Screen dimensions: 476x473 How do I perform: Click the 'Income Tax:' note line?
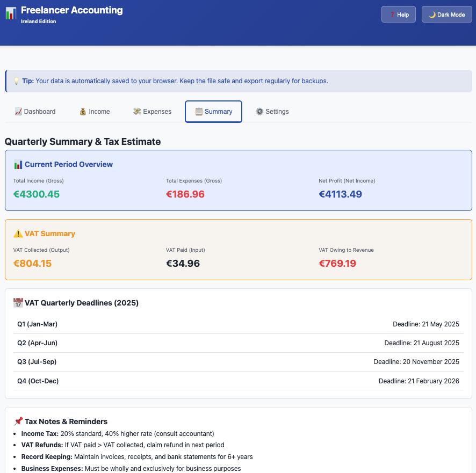click(118, 434)
